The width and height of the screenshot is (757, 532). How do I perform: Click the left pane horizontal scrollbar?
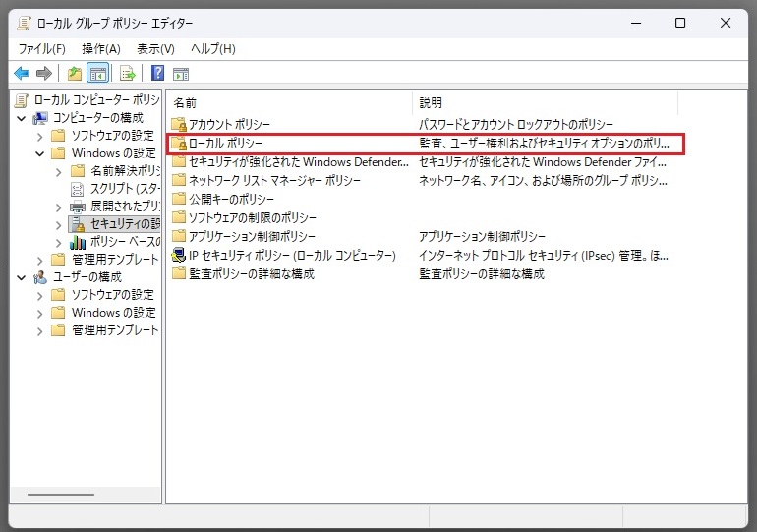pyautogui.click(x=61, y=495)
